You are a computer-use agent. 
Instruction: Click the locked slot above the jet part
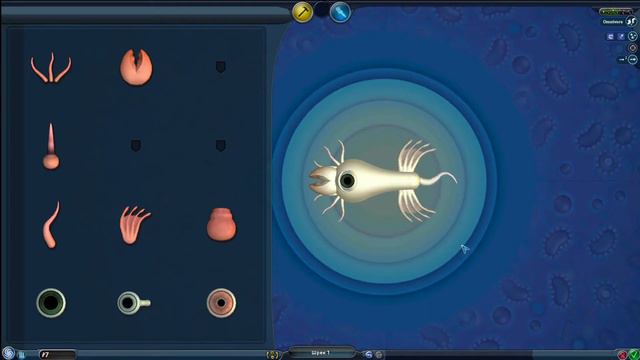[220, 145]
